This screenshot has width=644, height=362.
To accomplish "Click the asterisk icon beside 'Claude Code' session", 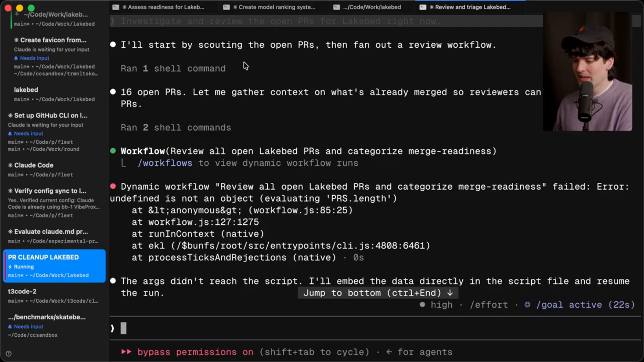I will pos(10,165).
